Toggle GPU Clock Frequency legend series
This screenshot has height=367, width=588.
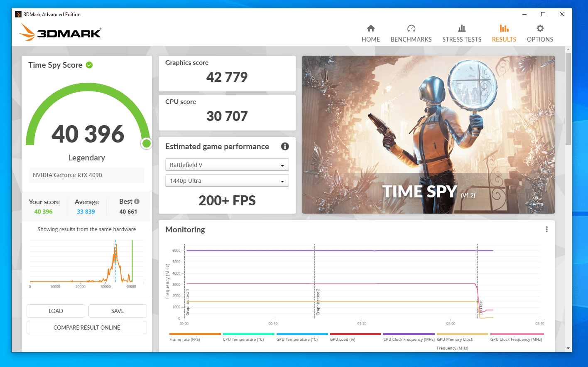coord(517,337)
